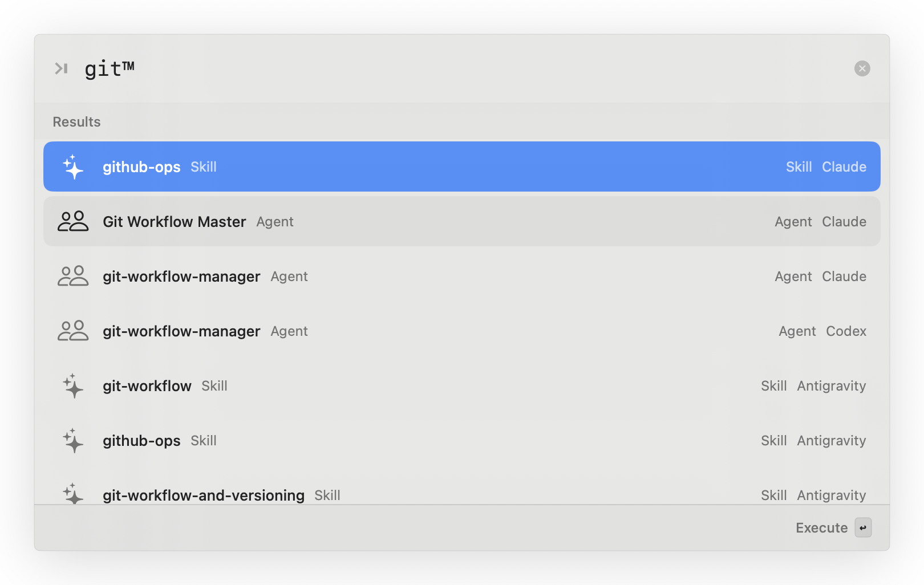This screenshot has width=924, height=585.
Task: Click the Codex label on git-workflow-manager row
Action: 846,331
